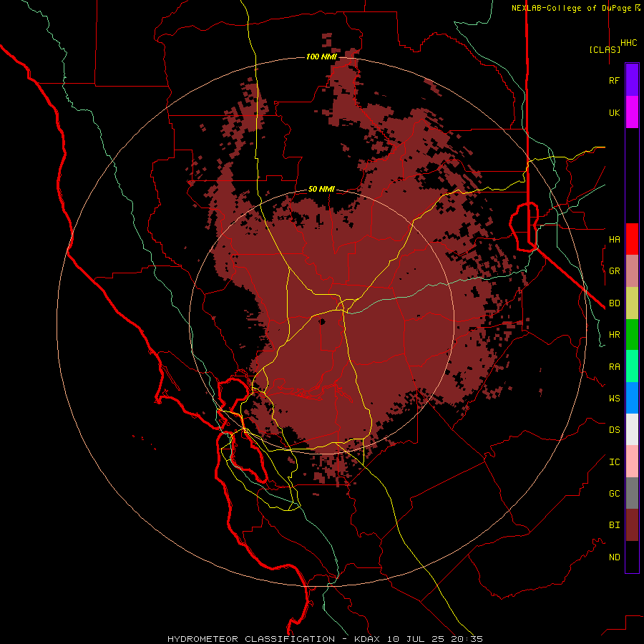
Task: Click the 'RF' legend label
Action: click(x=614, y=80)
